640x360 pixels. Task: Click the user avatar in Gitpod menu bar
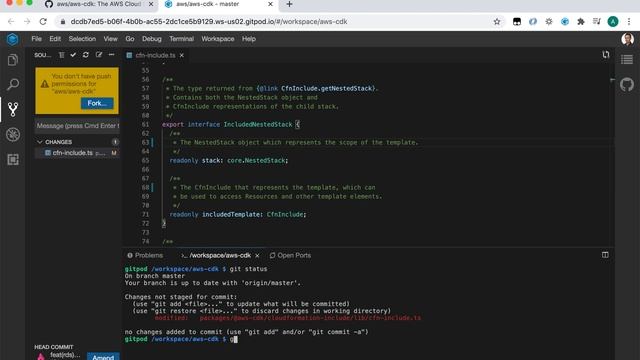coord(627,39)
